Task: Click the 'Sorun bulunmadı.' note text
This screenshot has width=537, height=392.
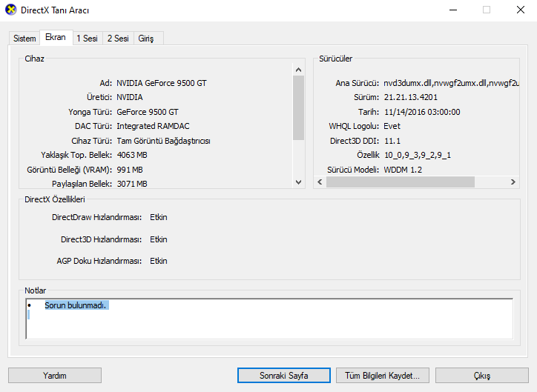Action: pos(76,305)
